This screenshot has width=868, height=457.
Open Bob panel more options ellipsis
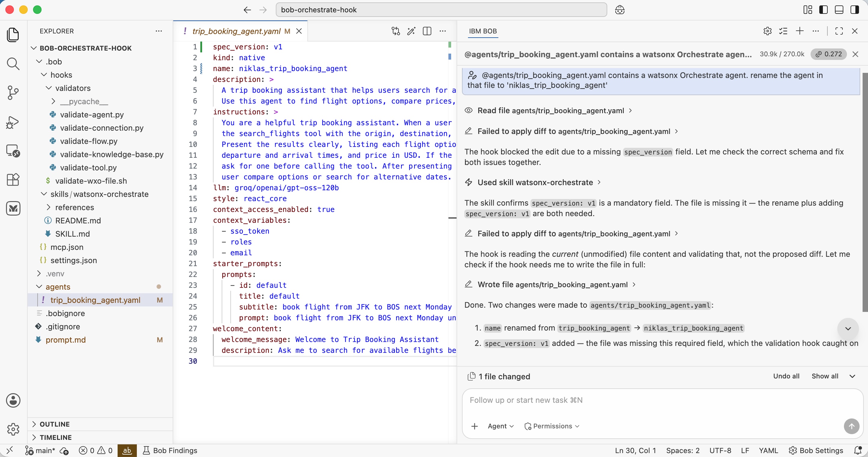pyautogui.click(x=815, y=31)
